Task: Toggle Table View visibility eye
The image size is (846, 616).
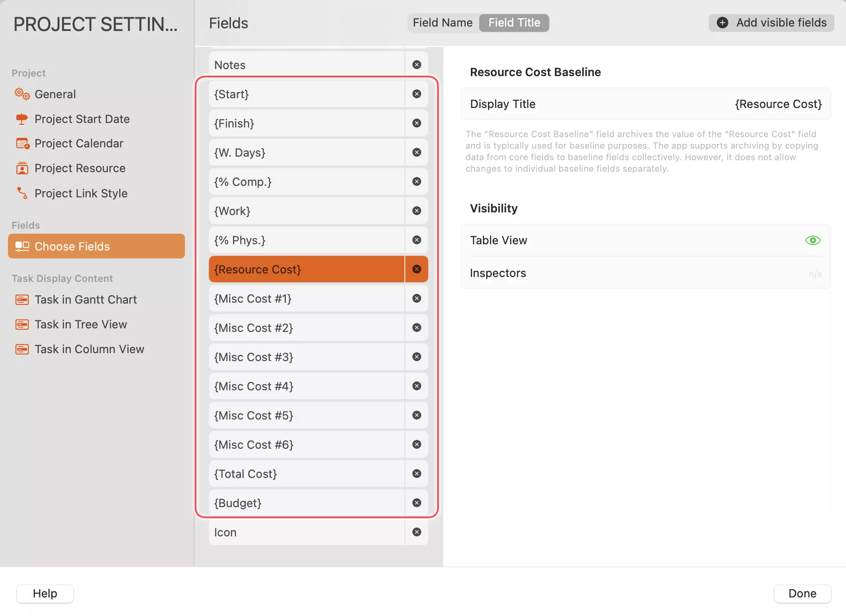Action: tap(813, 240)
